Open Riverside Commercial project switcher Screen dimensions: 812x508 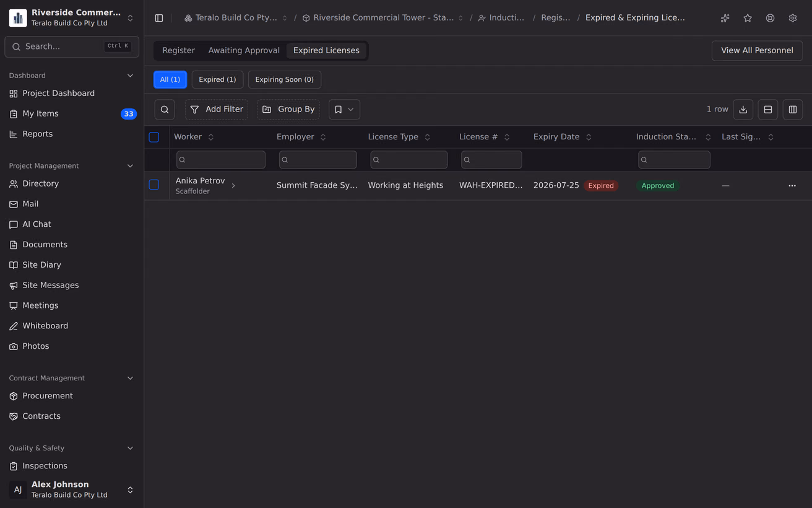[72, 18]
